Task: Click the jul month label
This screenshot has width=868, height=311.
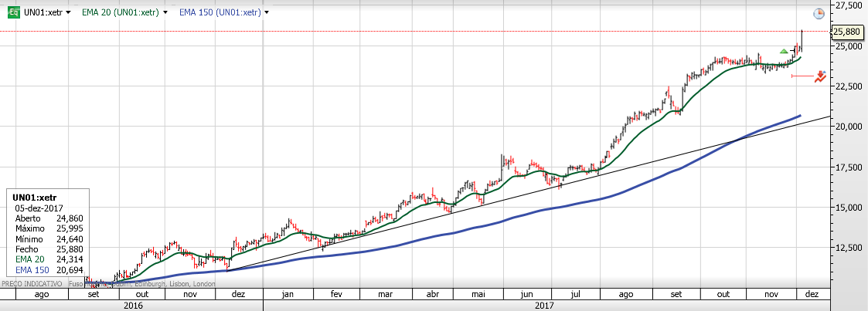Action: point(575,295)
